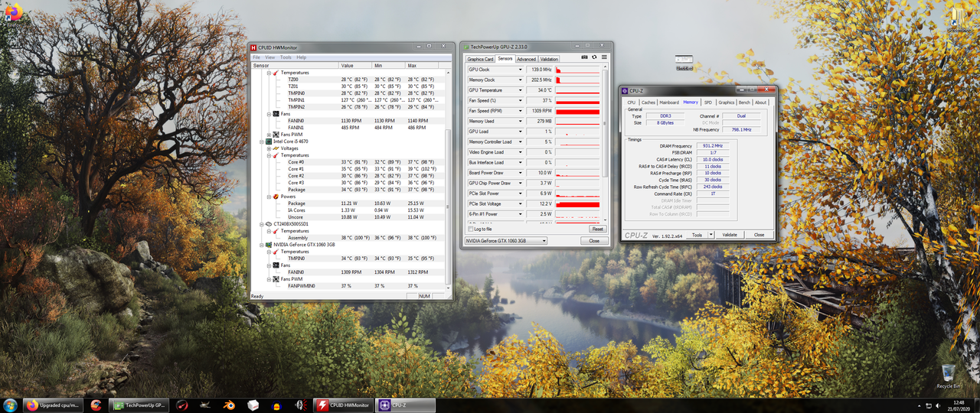Open the top-right desktop shortcut icon
The height and width of the screenshot is (413, 980).
click(x=959, y=19)
